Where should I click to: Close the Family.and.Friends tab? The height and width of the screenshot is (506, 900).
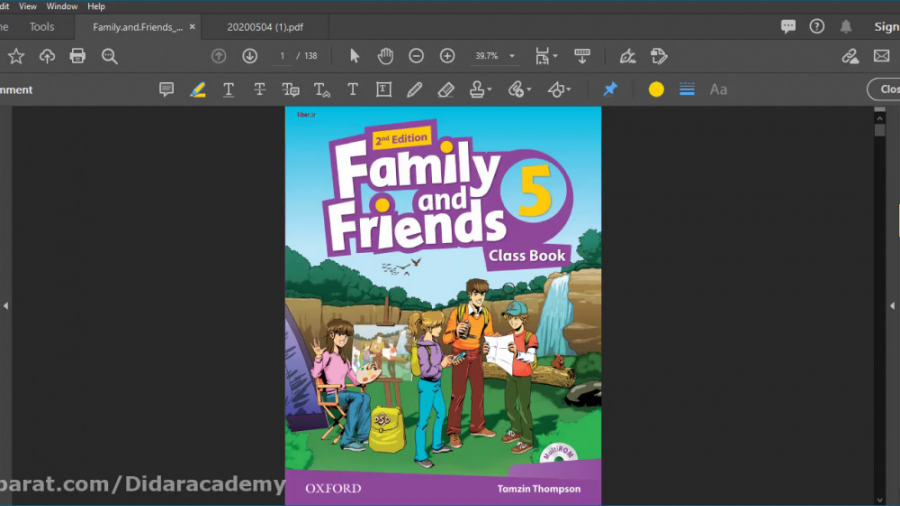pyautogui.click(x=192, y=26)
